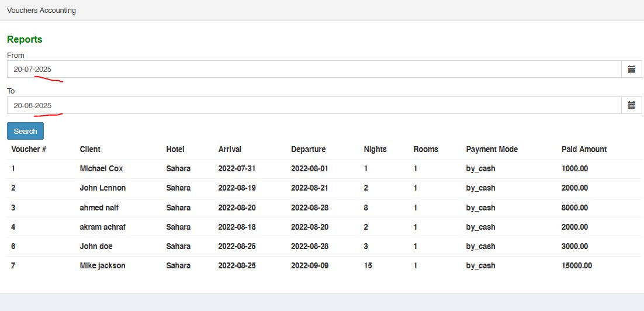
Task: Open the Vouchers Accounting menu item
Action: [41, 11]
